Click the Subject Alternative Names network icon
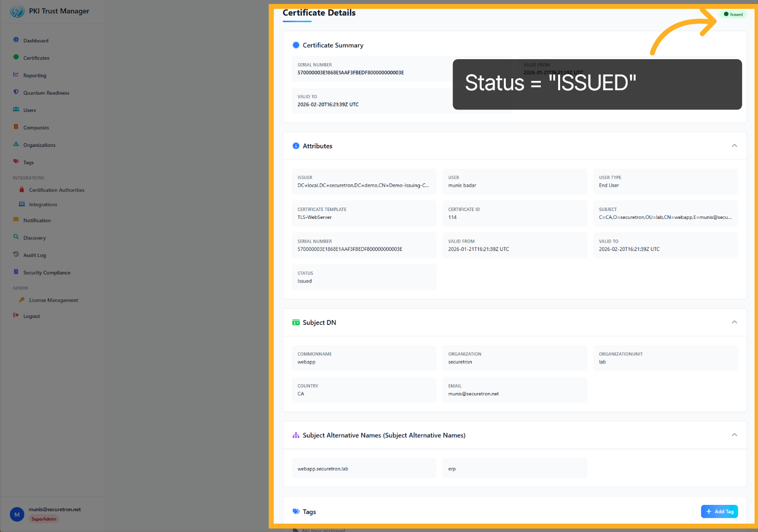The height and width of the screenshot is (532, 758). coord(296,435)
